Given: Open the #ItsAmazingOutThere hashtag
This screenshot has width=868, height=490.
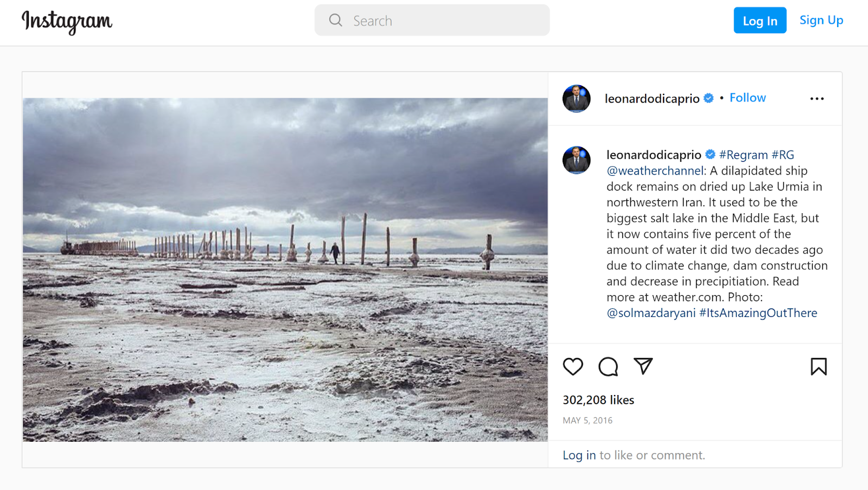Looking at the screenshot, I should pyautogui.click(x=758, y=313).
